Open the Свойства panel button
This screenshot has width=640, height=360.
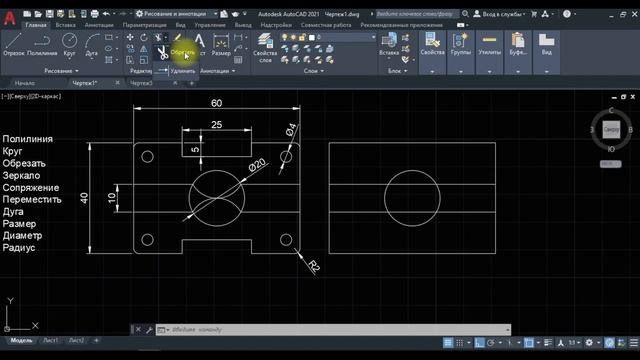[x=432, y=52]
